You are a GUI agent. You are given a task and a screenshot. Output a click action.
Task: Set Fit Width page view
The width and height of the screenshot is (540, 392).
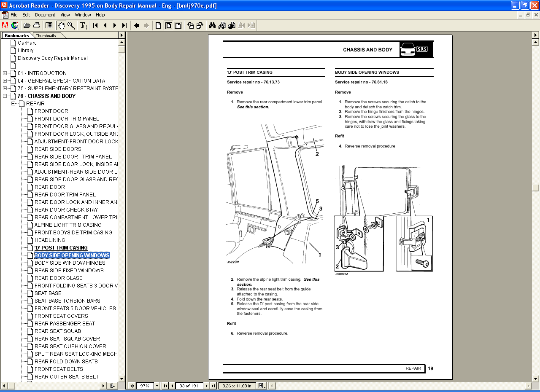tap(178, 25)
